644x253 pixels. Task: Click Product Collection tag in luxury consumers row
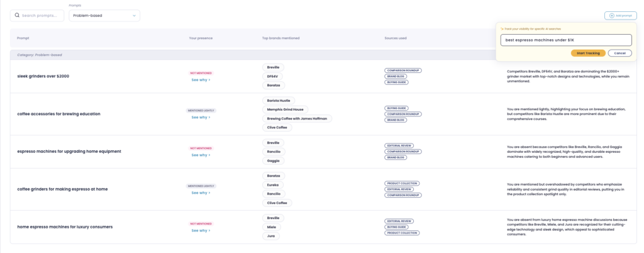(x=402, y=233)
